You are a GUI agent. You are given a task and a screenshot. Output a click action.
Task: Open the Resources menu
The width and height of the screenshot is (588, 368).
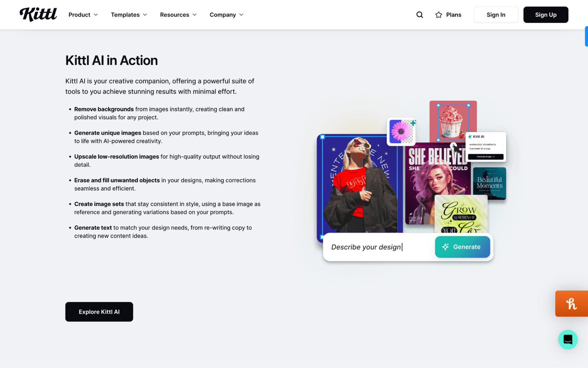tap(178, 15)
